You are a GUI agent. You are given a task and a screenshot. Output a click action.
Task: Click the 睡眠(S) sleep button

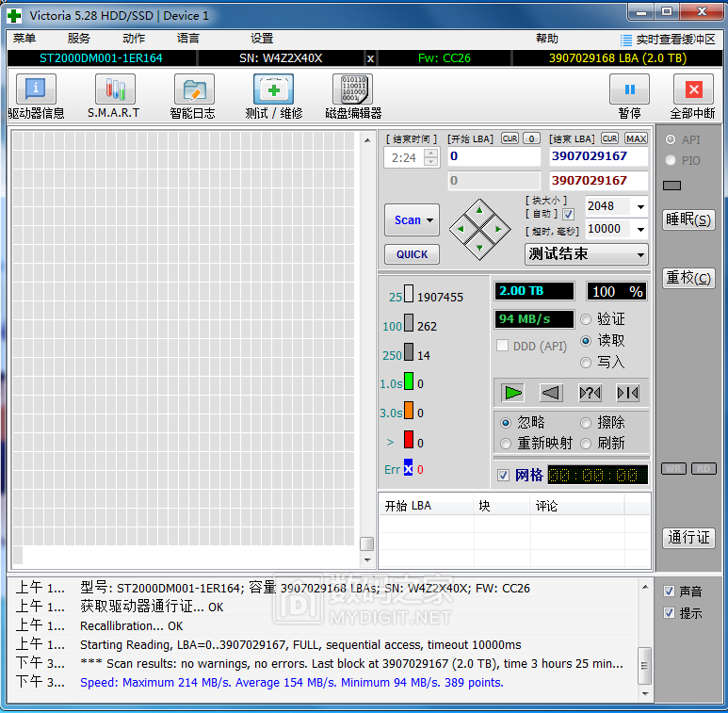(x=688, y=219)
